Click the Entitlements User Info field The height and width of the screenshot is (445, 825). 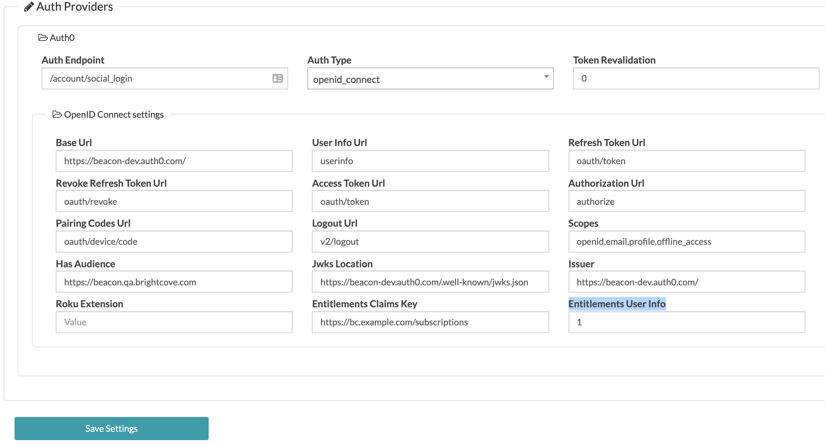[686, 322]
